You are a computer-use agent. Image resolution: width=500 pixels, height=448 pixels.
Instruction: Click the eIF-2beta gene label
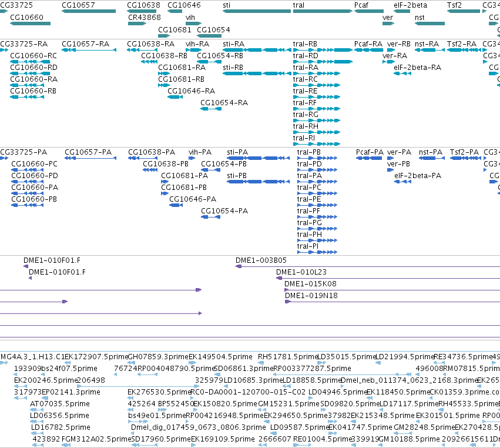[410, 5]
